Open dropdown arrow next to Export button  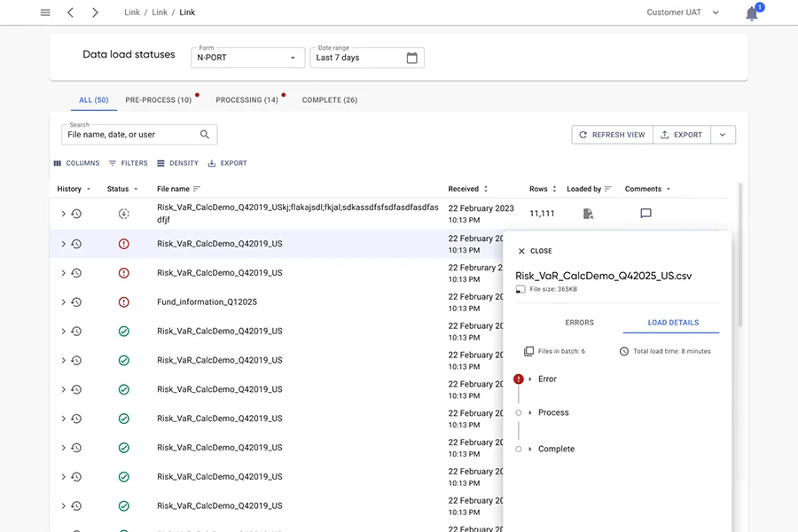723,135
